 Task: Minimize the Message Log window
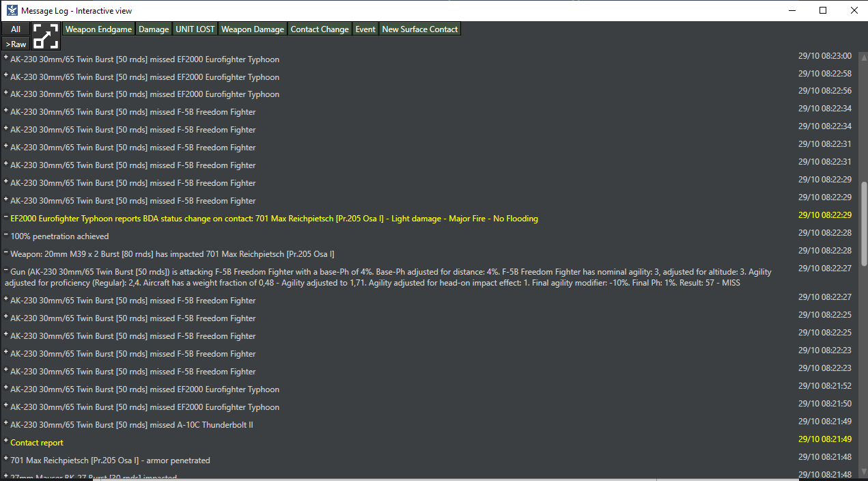point(792,10)
